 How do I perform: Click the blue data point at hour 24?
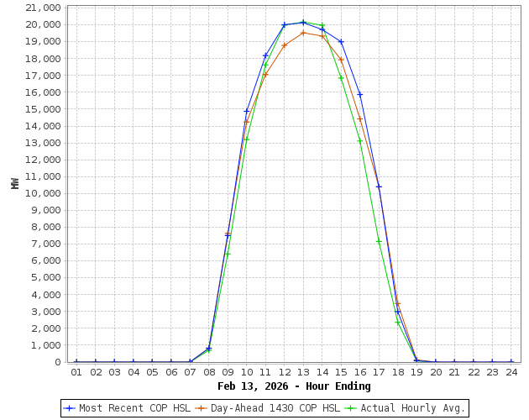point(511,362)
